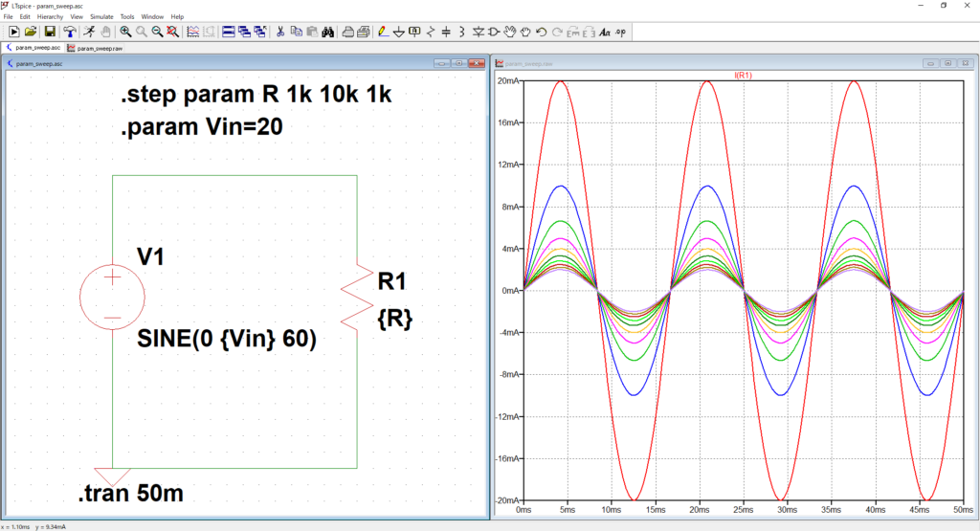Click the Cut scissors icon
980x531 pixels.
280,32
